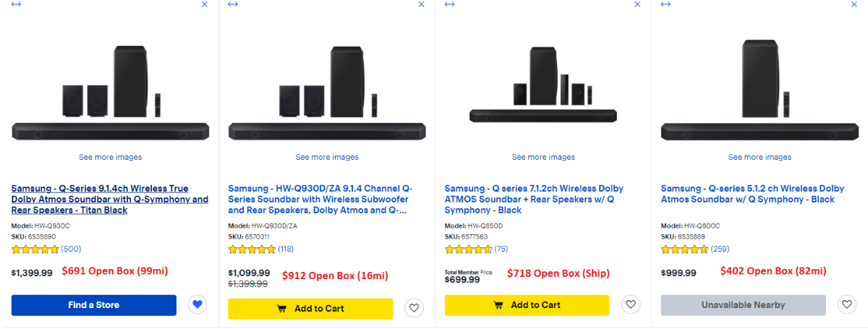This screenshot has height=329, width=868.
Task: Open the 500 reviews rating link
Action: point(71,249)
